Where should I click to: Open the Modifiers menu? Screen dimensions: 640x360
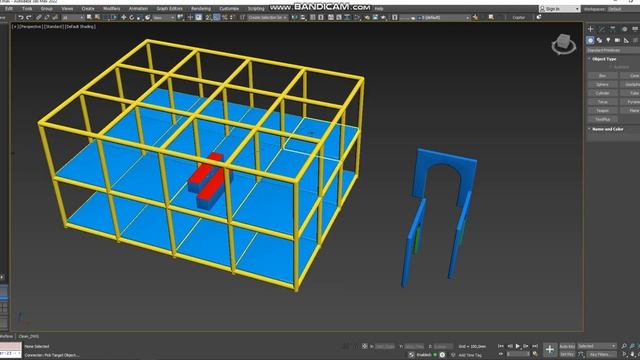click(111, 9)
